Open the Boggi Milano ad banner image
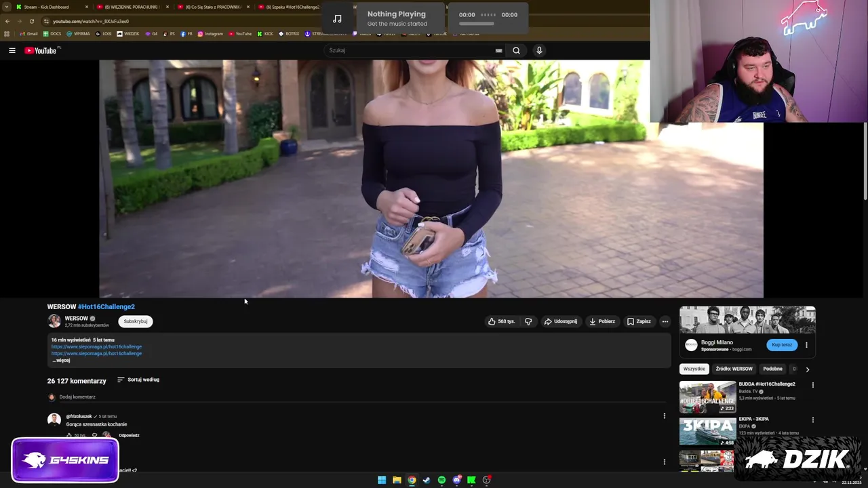This screenshot has height=488, width=868. [747, 320]
